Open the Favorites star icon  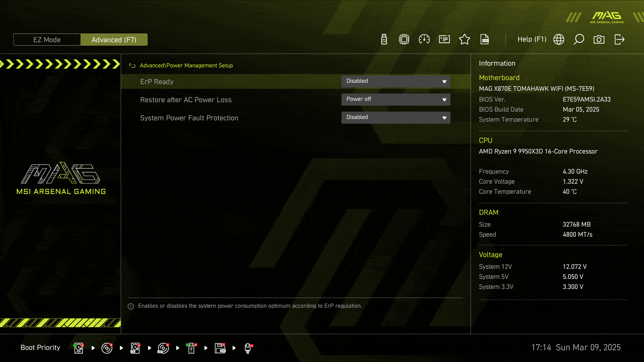pyautogui.click(x=465, y=40)
